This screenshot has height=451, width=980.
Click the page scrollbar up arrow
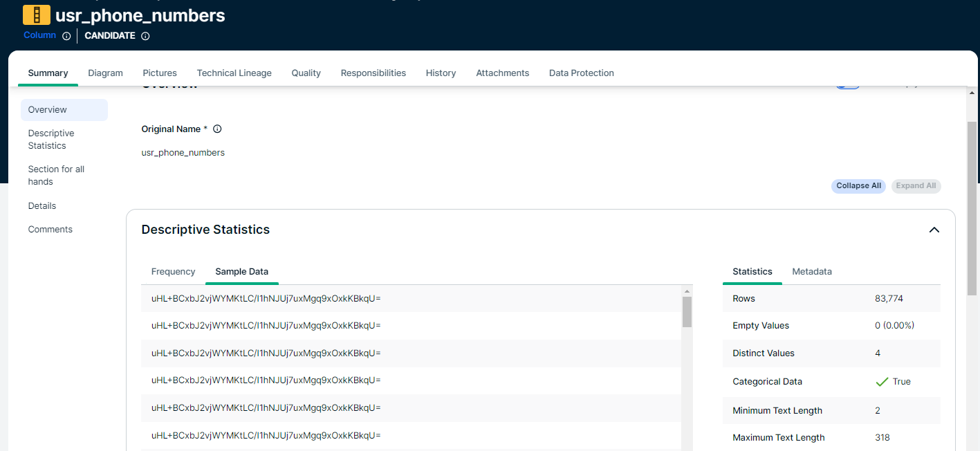[972, 93]
